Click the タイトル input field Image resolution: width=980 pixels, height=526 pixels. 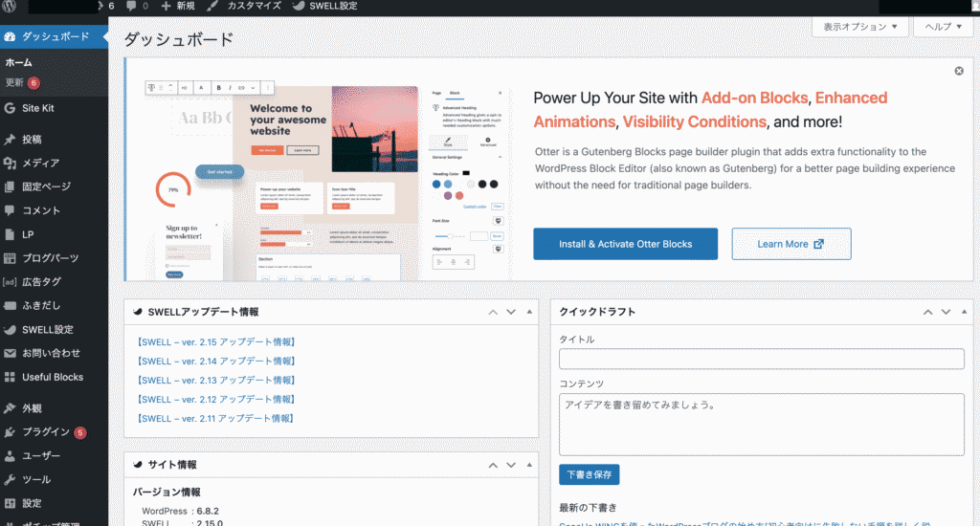coord(761,359)
